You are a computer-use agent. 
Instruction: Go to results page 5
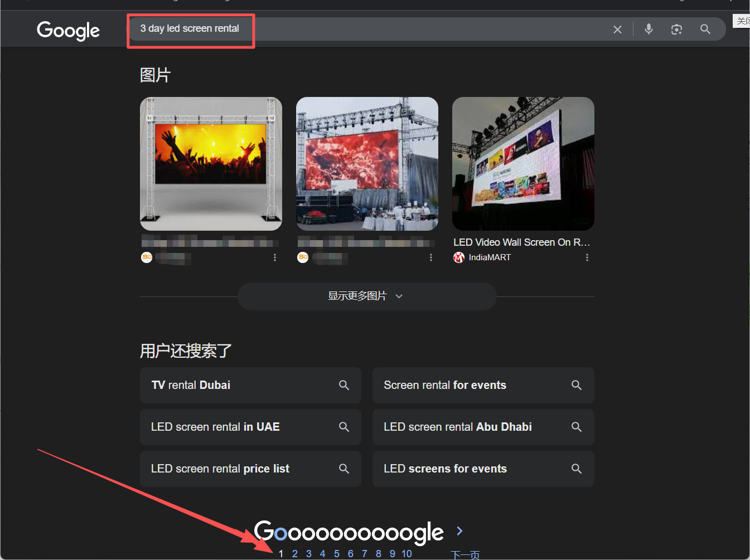[x=337, y=554]
